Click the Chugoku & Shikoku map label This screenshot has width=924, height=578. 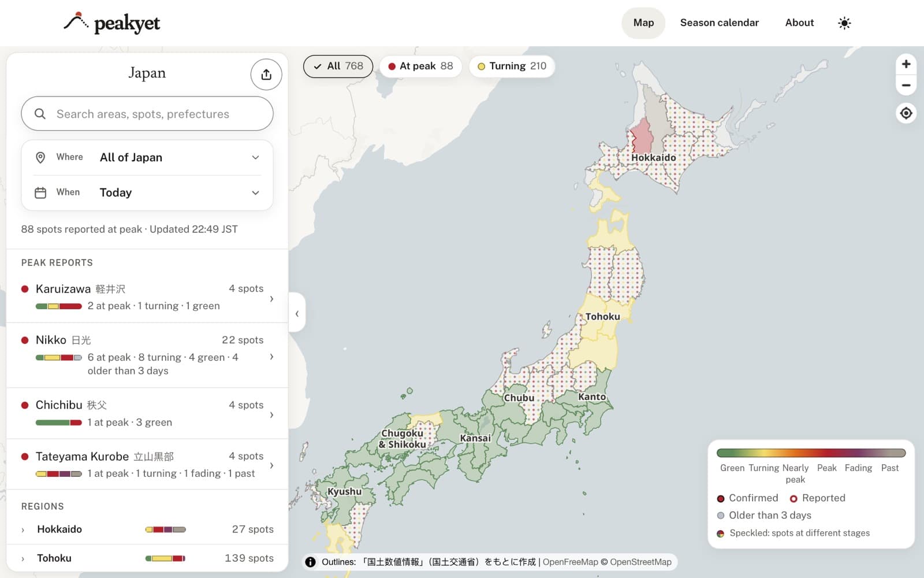403,439
